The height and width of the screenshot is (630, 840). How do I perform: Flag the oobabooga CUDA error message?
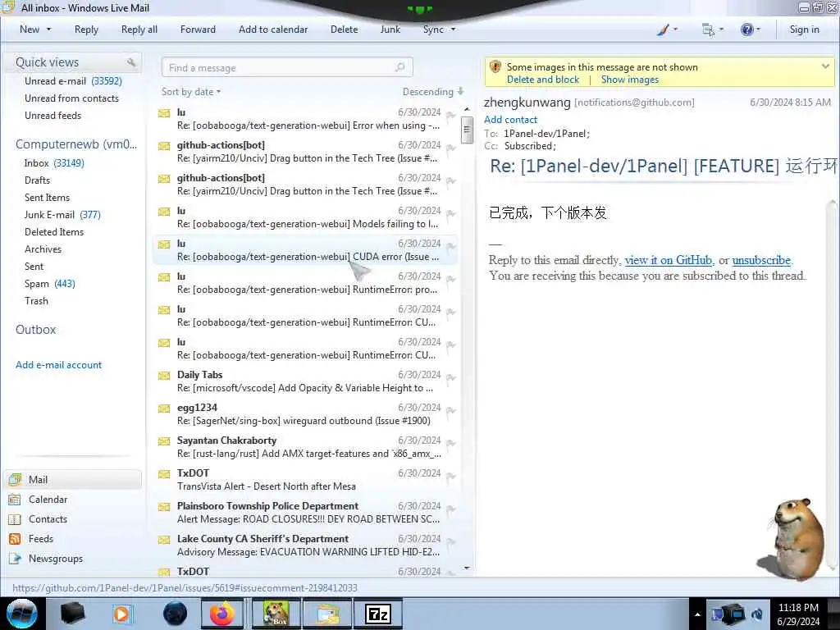pyautogui.click(x=450, y=246)
